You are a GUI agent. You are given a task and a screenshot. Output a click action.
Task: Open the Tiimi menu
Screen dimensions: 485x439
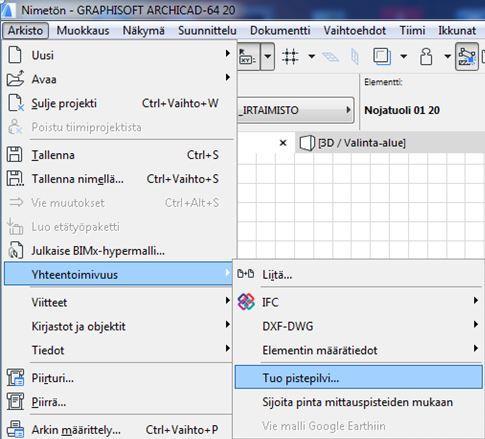click(x=412, y=31)
